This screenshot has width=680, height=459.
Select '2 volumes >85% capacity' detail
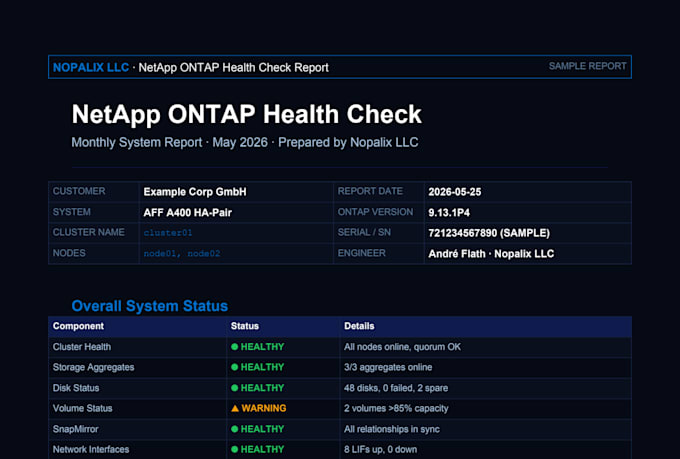coord(396,409)
